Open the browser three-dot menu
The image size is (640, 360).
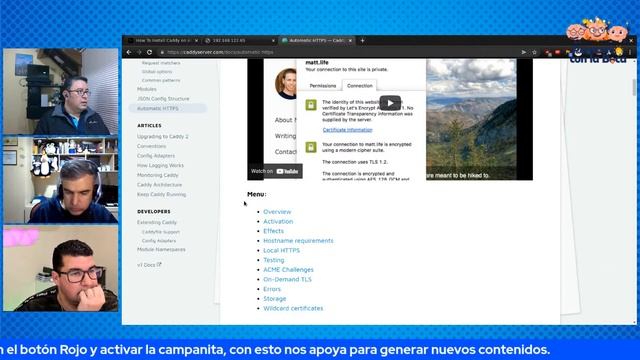(x=630, y=52)
